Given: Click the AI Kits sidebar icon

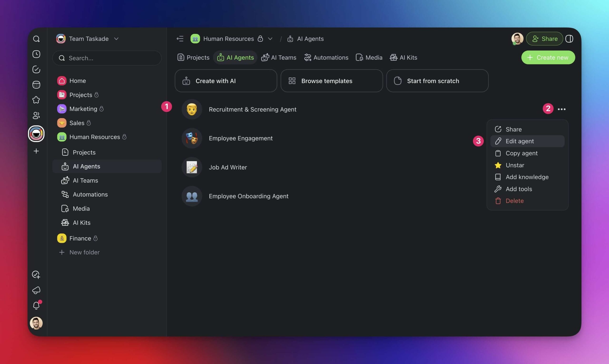Looking at the screenshot, I should point(65,222).
